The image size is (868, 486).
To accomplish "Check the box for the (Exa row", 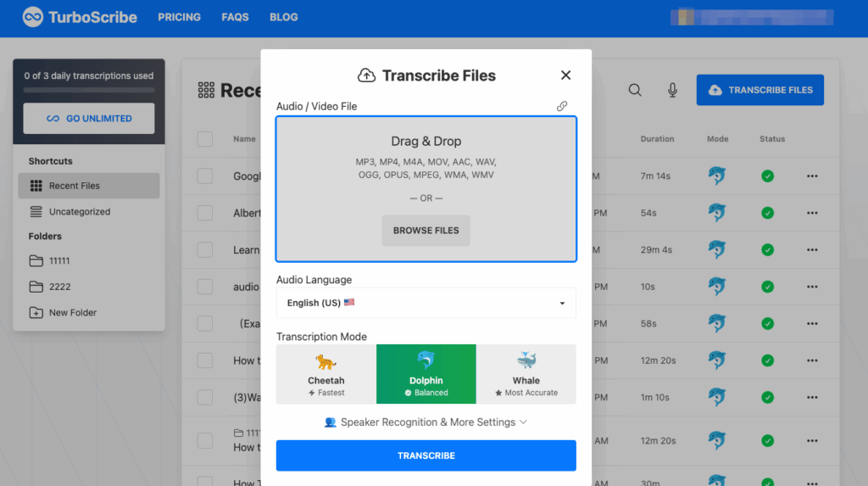I will [x=205, y=324].
